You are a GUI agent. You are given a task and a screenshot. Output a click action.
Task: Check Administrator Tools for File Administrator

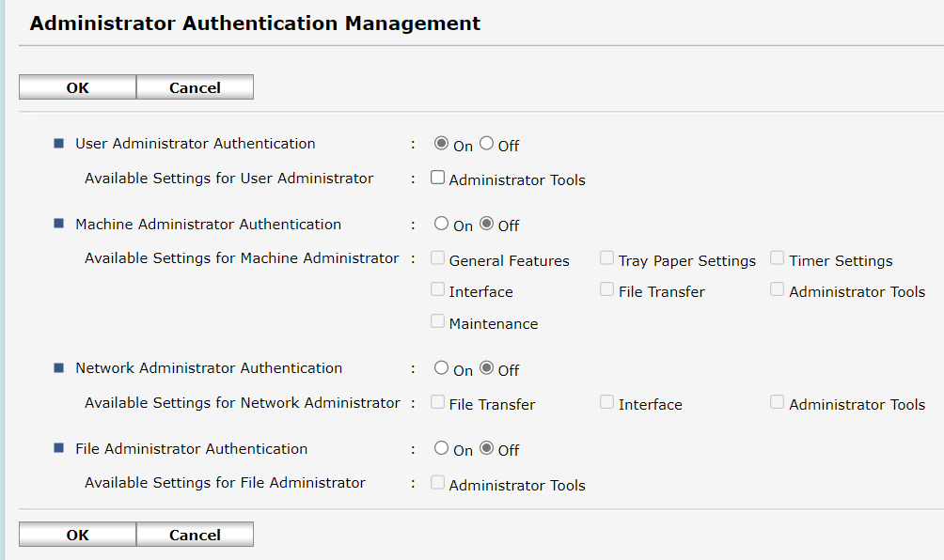coord(437,483)
